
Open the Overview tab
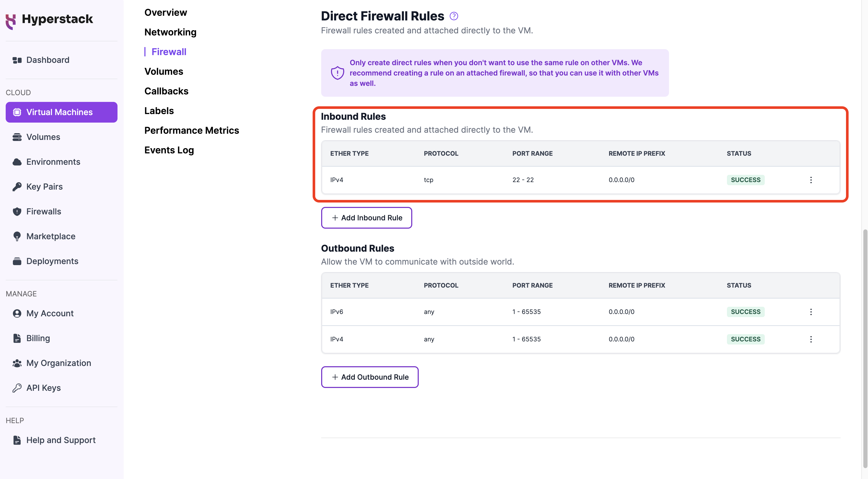pyautogui.click(x=165, y=12)
